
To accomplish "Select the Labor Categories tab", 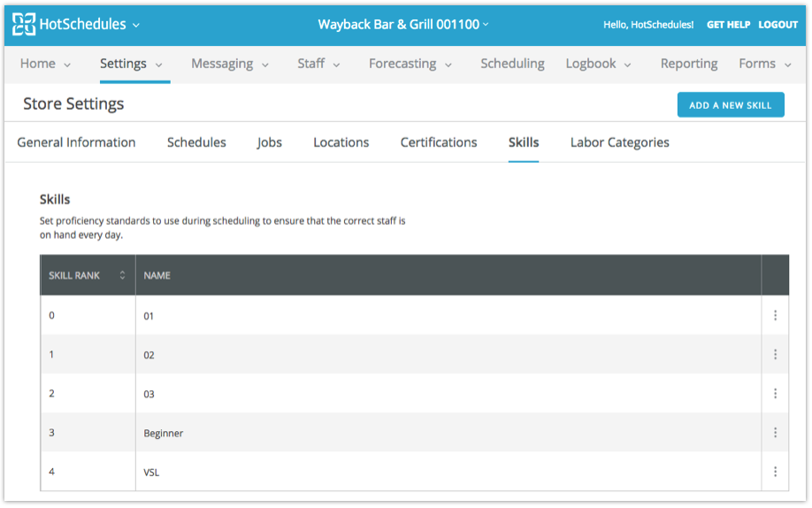I will (x=619, y=142).
